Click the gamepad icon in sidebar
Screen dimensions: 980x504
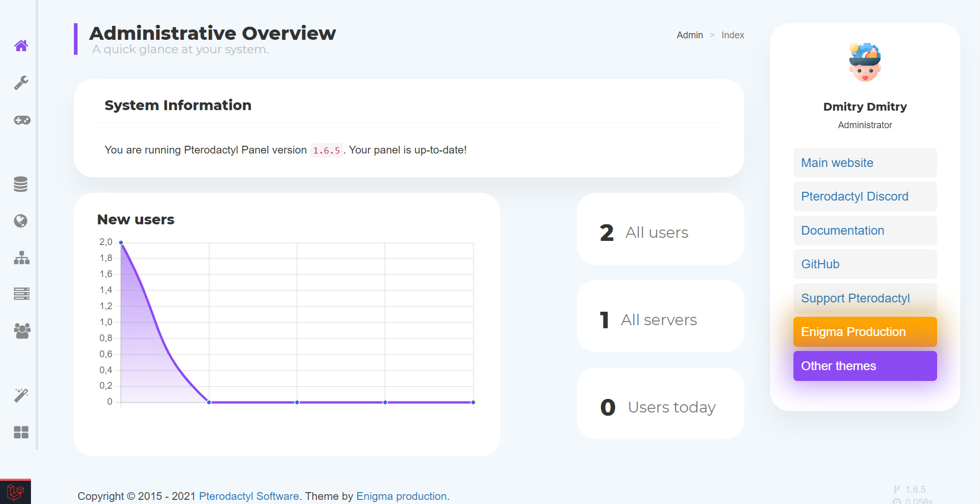click(x=22, y=120)
